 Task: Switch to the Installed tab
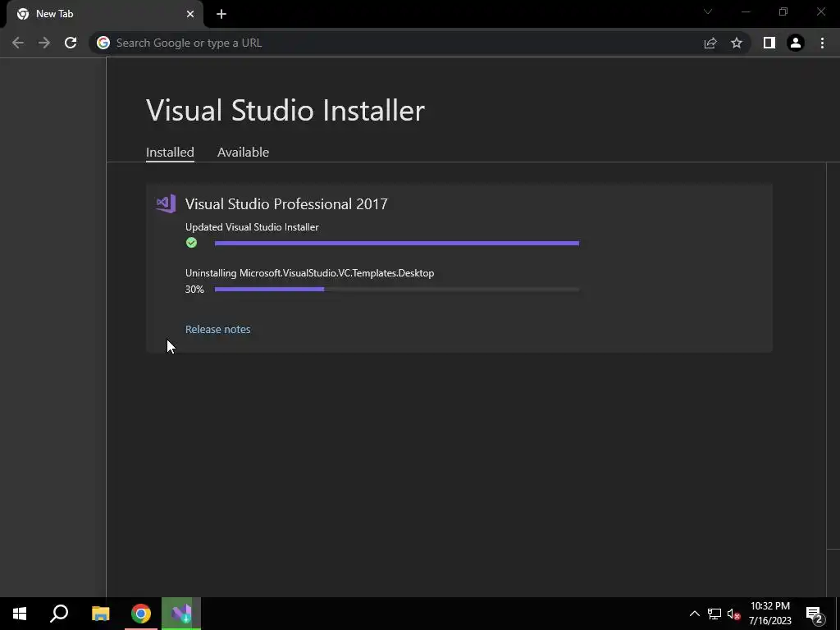170,152
